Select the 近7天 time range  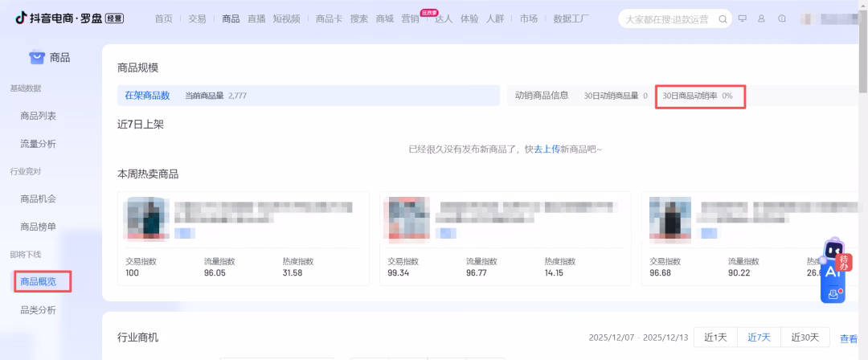[x=759, y=337]
